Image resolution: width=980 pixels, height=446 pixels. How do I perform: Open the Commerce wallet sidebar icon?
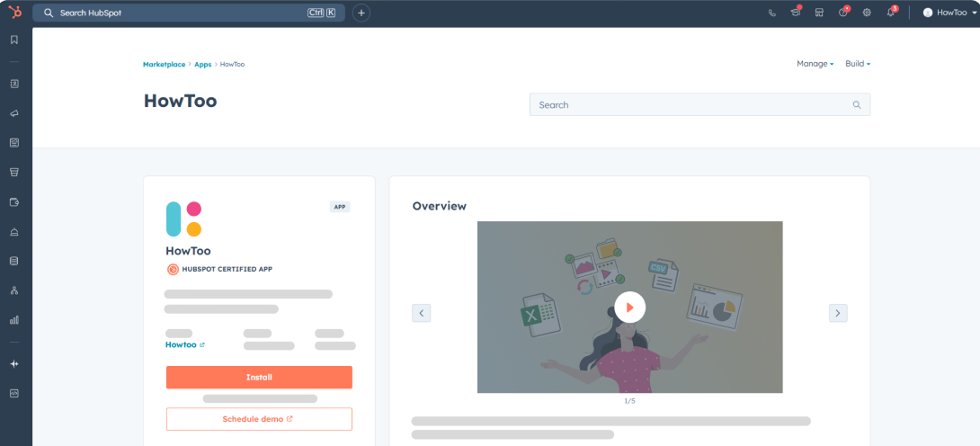(x=14, y=201)
